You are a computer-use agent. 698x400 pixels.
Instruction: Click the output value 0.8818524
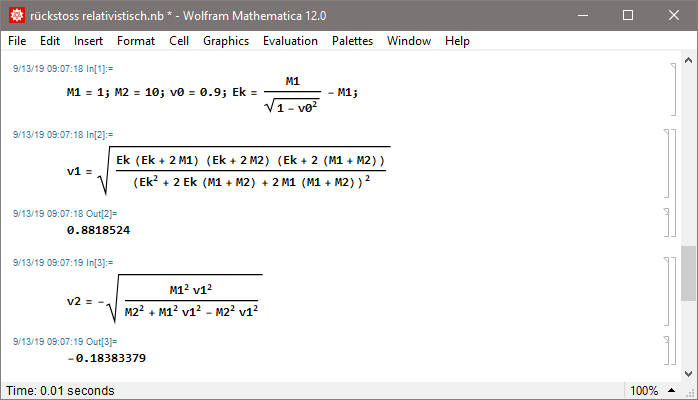point(99,230)
